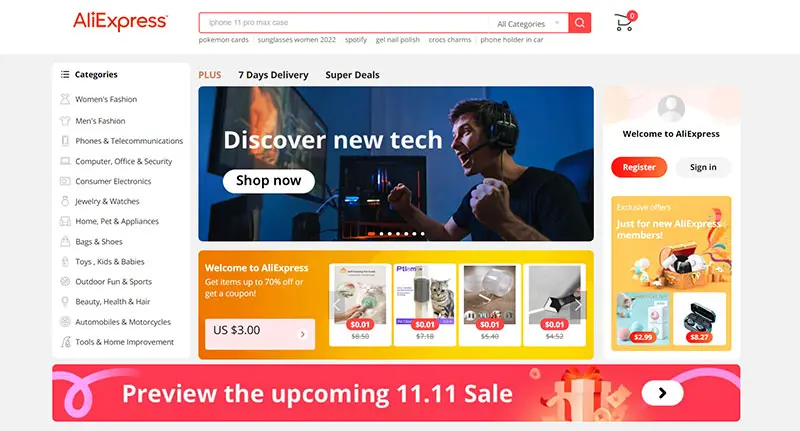
Task: Switch to the 7 Days Delivery tab
Action: point(273,75)
